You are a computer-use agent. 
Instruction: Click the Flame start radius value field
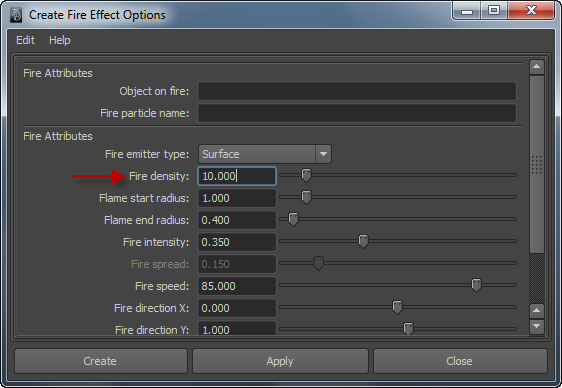tap(237, 198)
